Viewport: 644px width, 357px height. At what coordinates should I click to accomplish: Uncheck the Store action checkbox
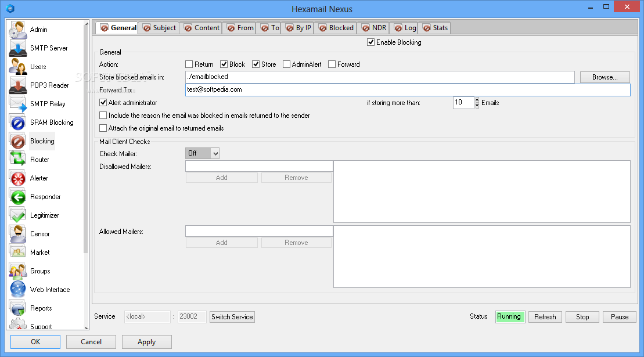(256, 64)
